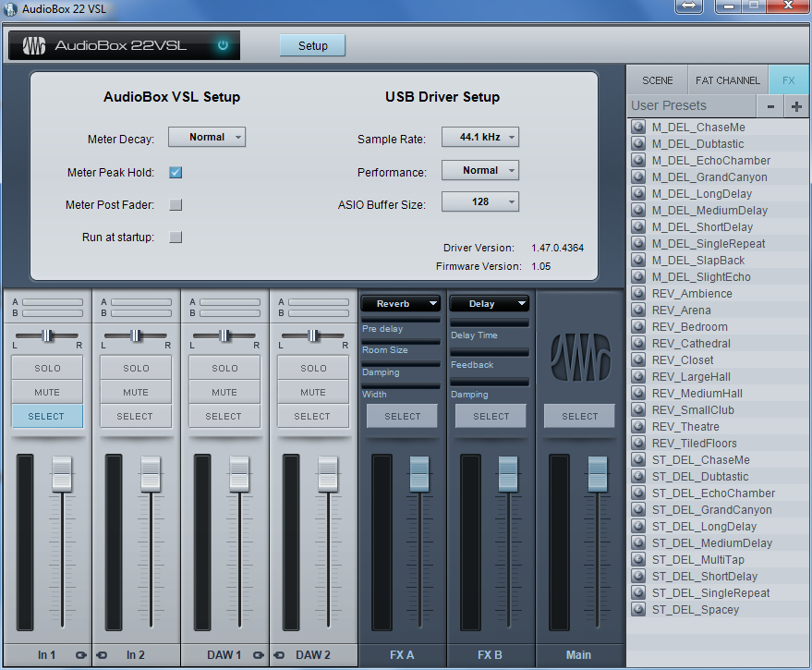812x670 pixels.
Task: Click the icon next to M_DEL_ChaseMe preset
Action: click(x=638, y=128)
